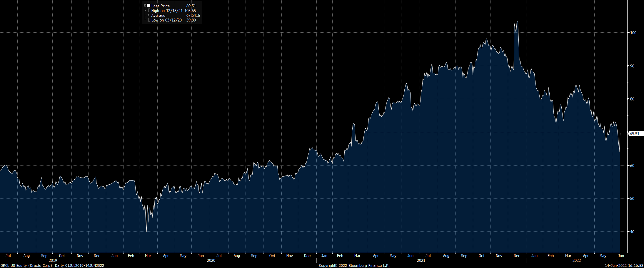Viewport: 644px width, 268px height.
Task: Click the 14-Jun-2022 timestamp in the footer
Action: pyautogui.click(x=623, y=265)
